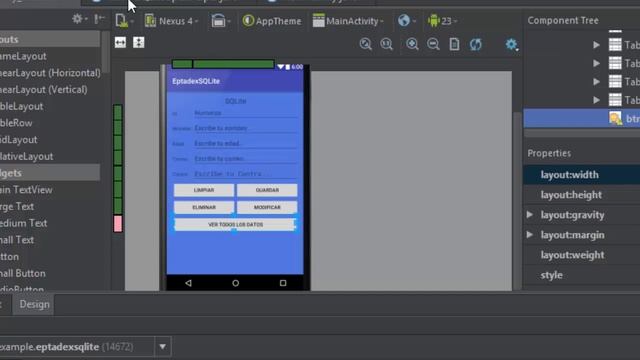Select Small Text widget in palette
The width and height of the screenshot is (640, 360).
pos(17,240)
